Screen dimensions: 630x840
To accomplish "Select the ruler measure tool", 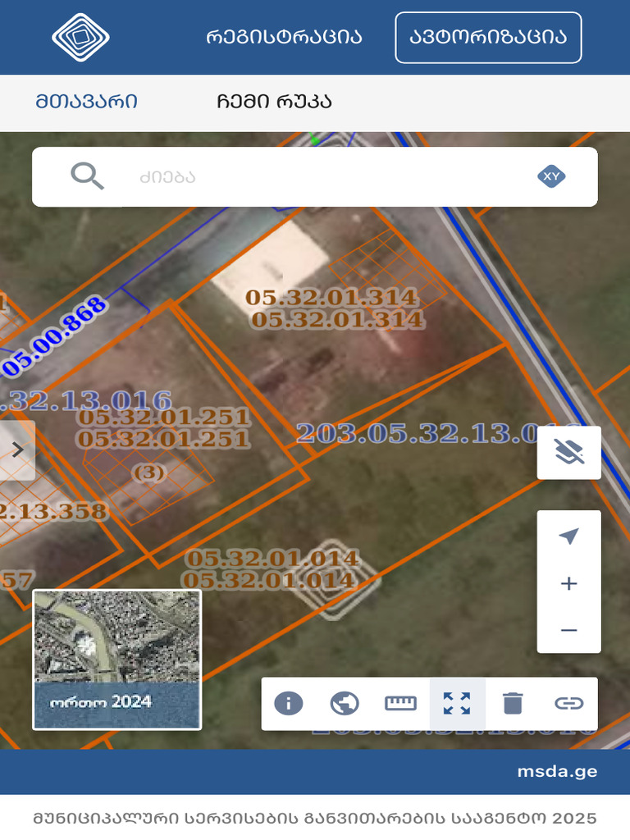I will click(x=400, y=703).
